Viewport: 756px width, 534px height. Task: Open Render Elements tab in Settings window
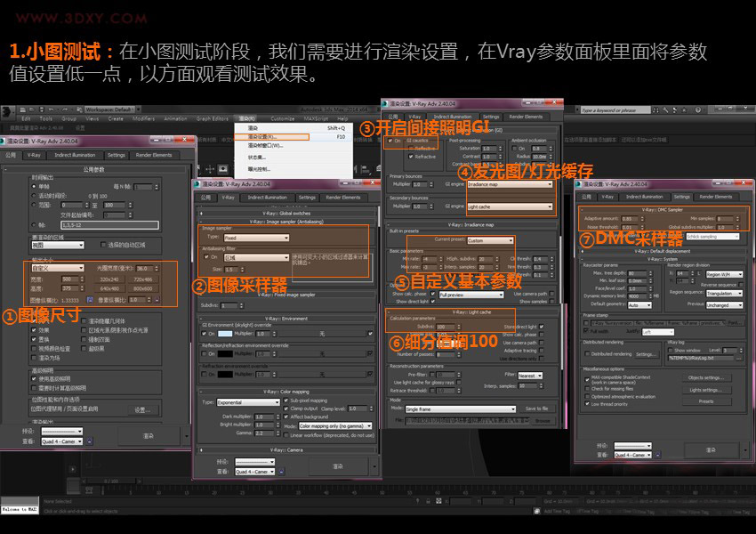coord(716,197)
